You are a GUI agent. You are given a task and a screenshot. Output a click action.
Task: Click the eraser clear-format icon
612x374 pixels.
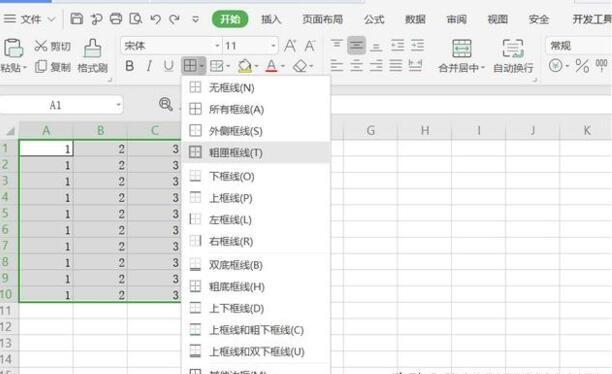[x=300, y=66]
